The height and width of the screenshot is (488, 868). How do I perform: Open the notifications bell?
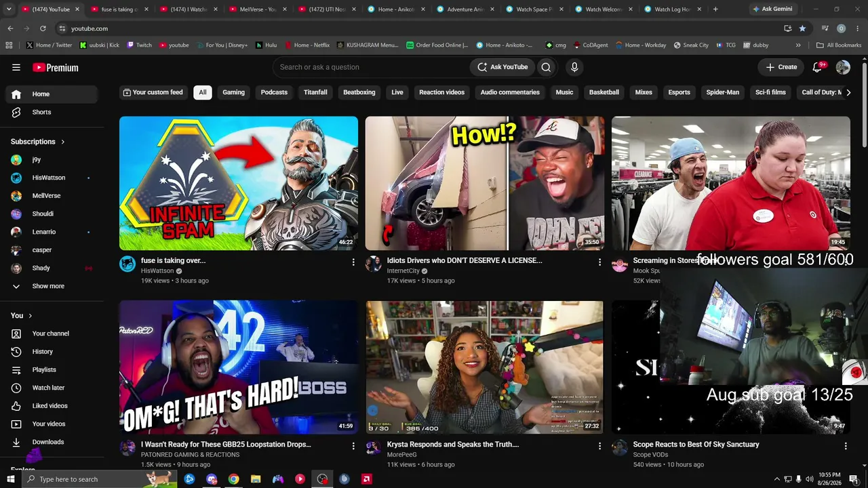817,67
